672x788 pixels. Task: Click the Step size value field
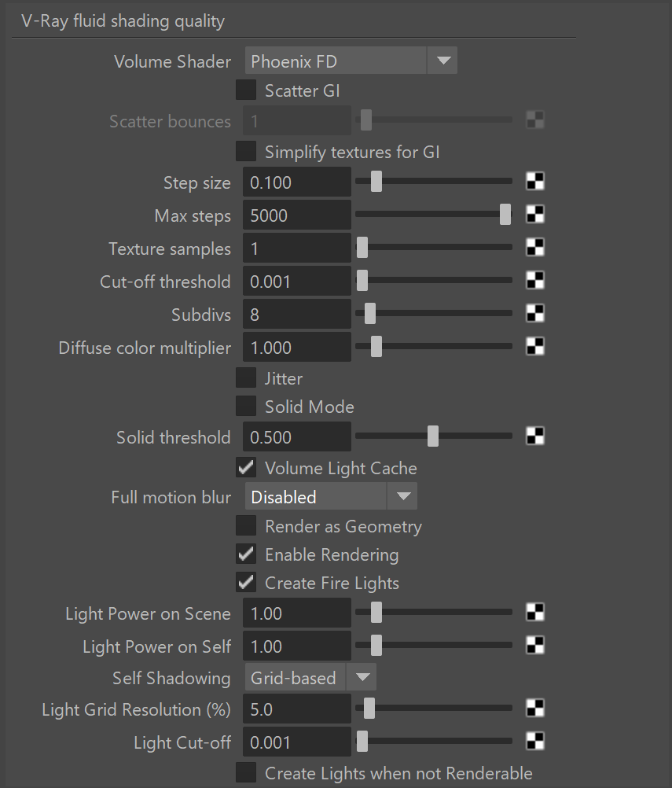tap(297, 182)
